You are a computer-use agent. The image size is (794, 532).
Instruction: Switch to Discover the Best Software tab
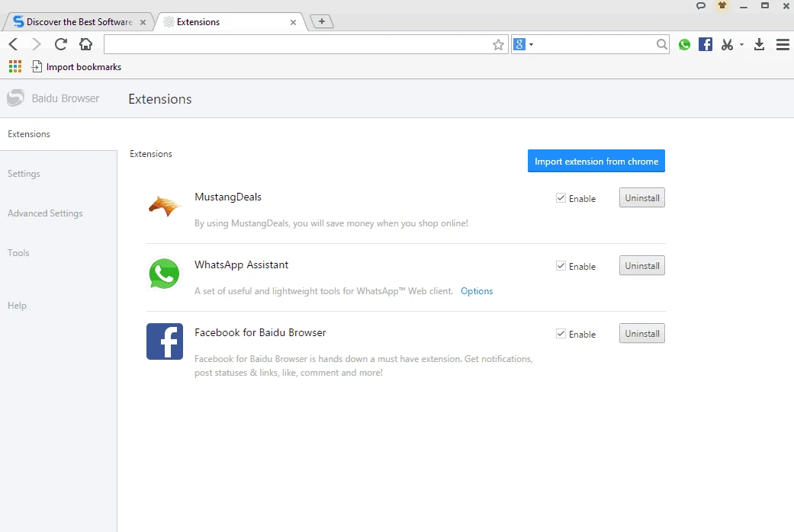pos(79,22)
